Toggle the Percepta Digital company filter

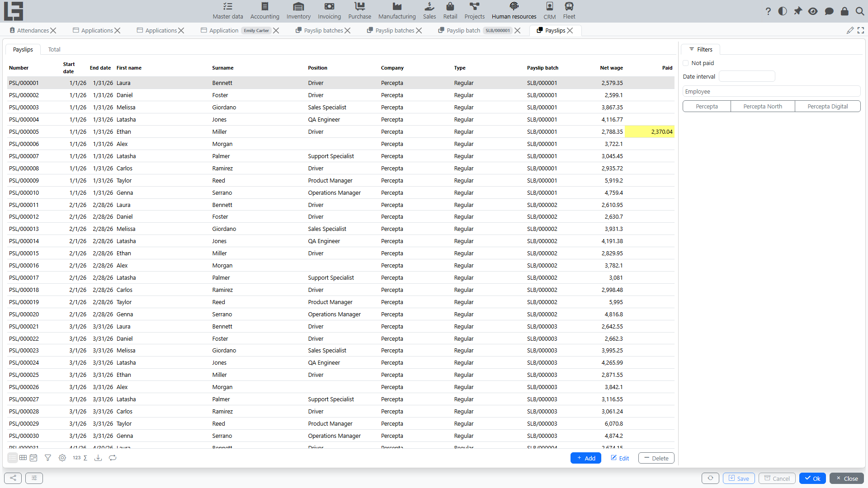click(827, 107)
